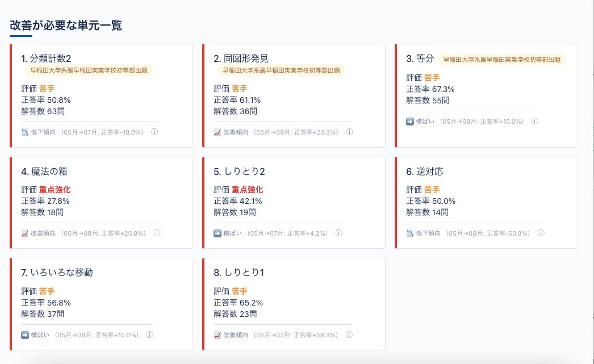Click the 重点強化 rating on しりとり2

(x=248, y=190)
